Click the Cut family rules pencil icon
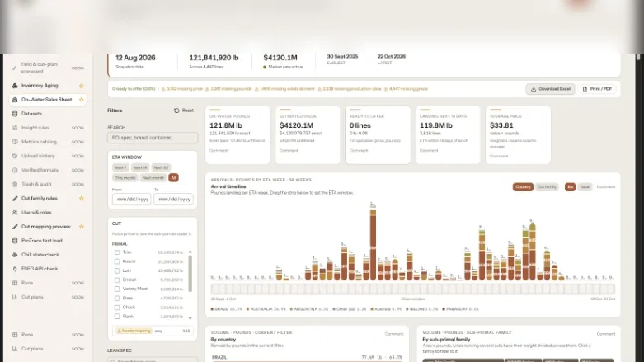 (15, 199)
